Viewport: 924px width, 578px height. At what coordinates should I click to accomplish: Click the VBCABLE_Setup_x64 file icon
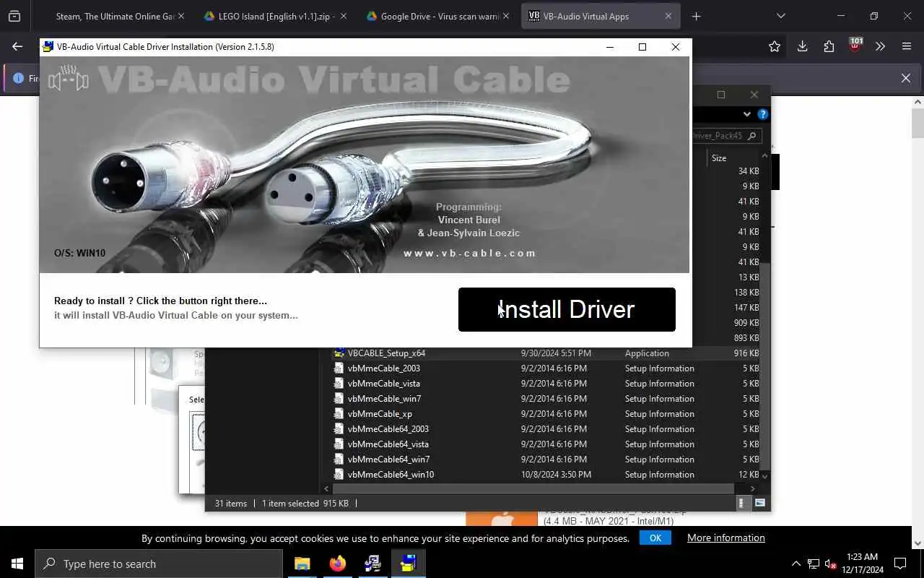[339, 353]
